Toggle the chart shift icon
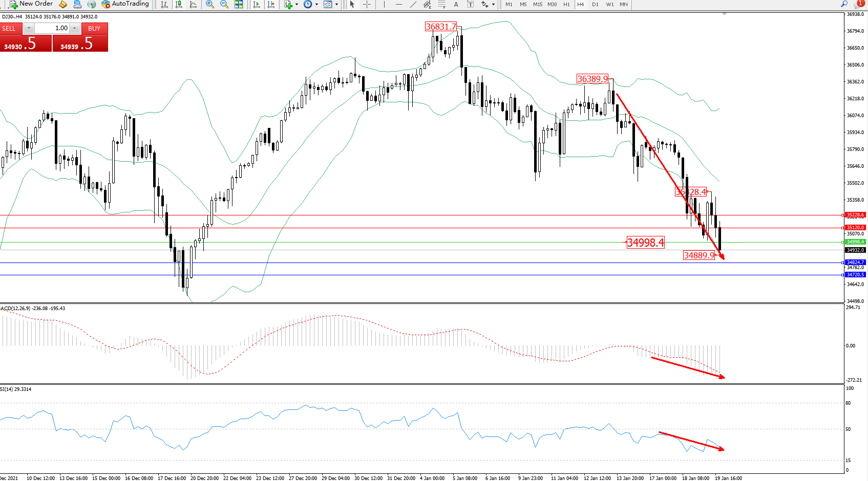 [271, 4]
